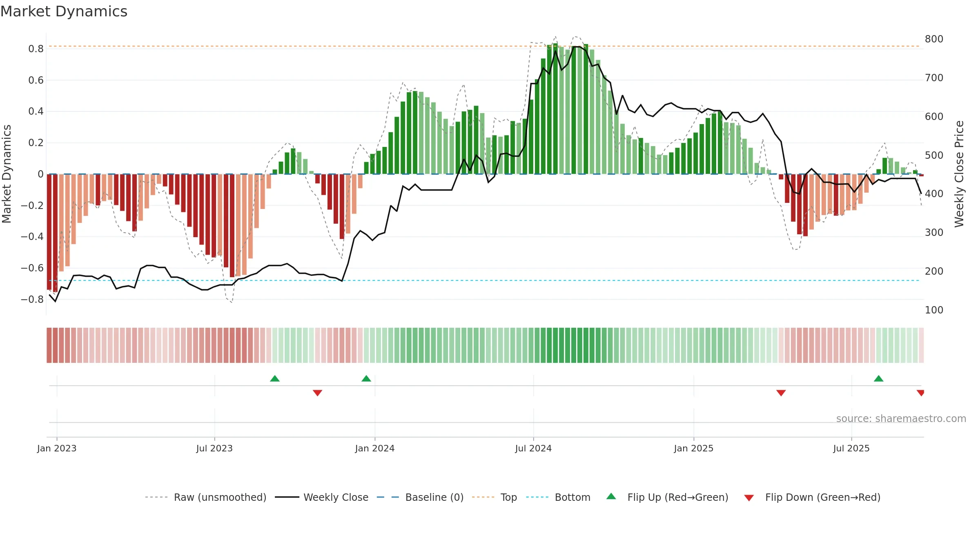
Task: Click the source: sharemaestro.com text
Action: pos(901,418)
